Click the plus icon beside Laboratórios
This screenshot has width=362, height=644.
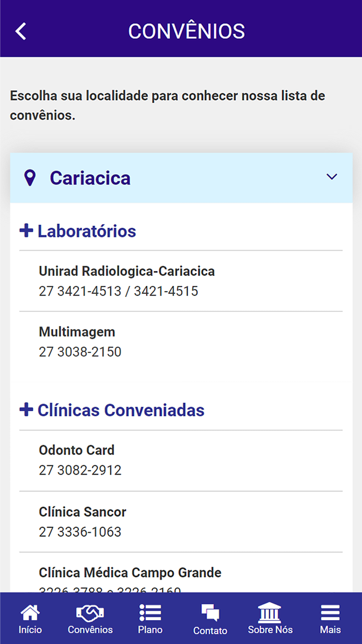point(26,230)
